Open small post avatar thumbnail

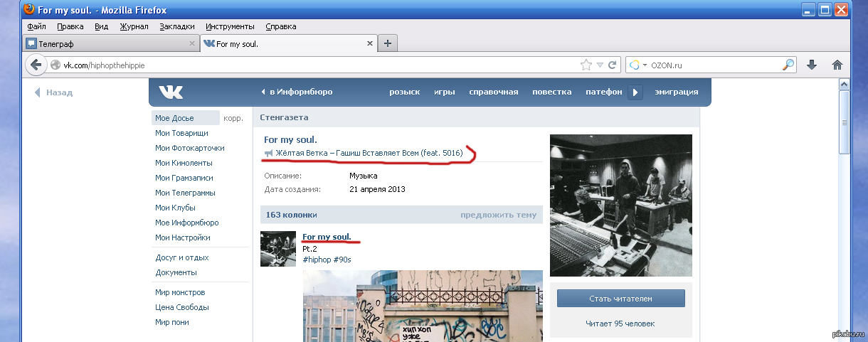coord(278,249)
